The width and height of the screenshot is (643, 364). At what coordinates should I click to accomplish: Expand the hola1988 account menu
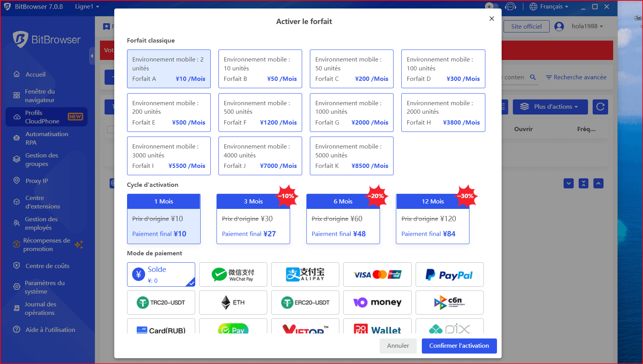587,26
